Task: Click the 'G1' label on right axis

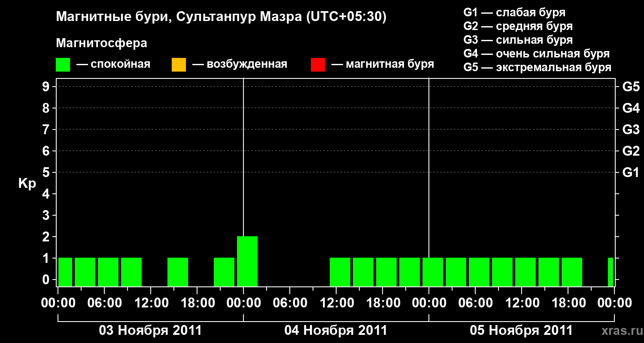Action: (631, 173)
